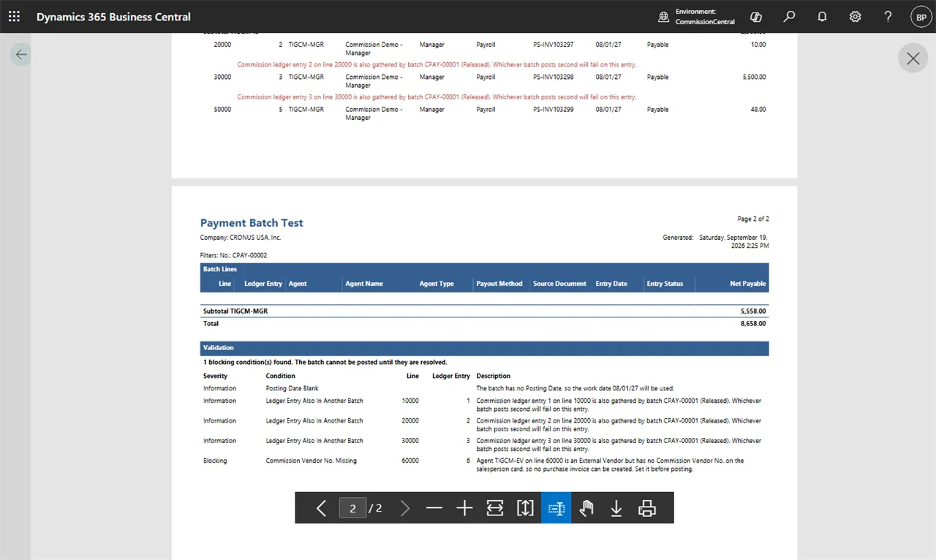Viewport: 936px width, 560px height.
Task: Go to the next page in preview
Action: 404,508
